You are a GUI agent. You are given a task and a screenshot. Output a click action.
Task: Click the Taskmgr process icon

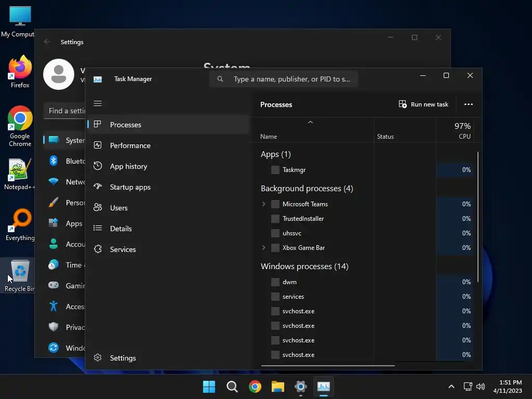pyautogui.click(x=275, y=170)
